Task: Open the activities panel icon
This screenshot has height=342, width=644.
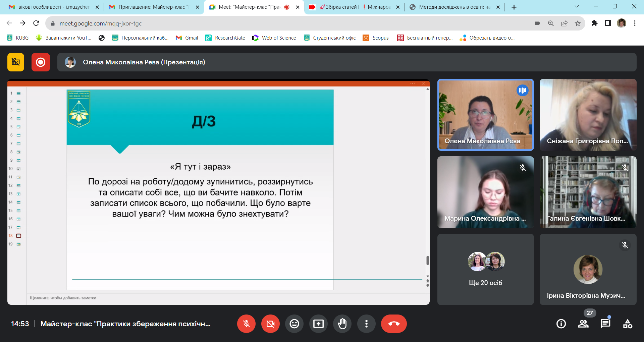Action: tap(628, 324)
